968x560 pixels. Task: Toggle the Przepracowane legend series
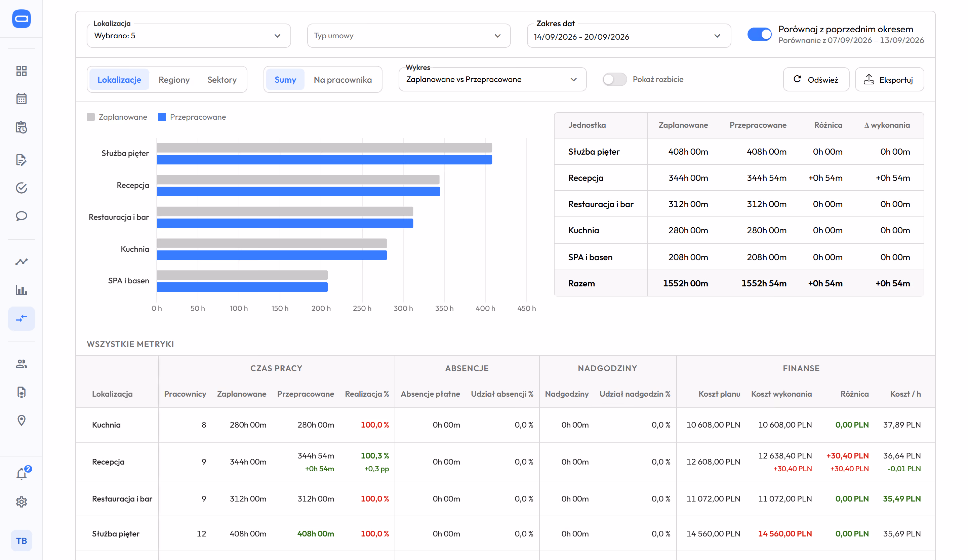(192, 117)
